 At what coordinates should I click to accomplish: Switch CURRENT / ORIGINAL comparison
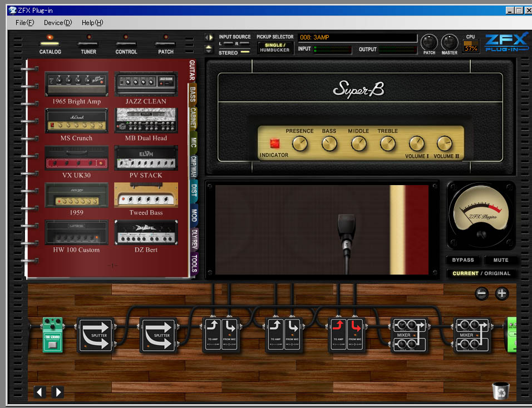coord(481,273)
